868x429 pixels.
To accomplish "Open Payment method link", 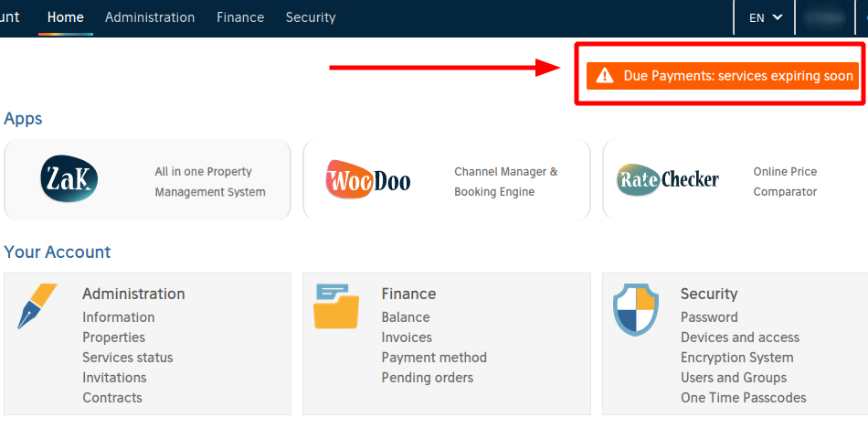I will pyautogui.click(x=434, y=358).
